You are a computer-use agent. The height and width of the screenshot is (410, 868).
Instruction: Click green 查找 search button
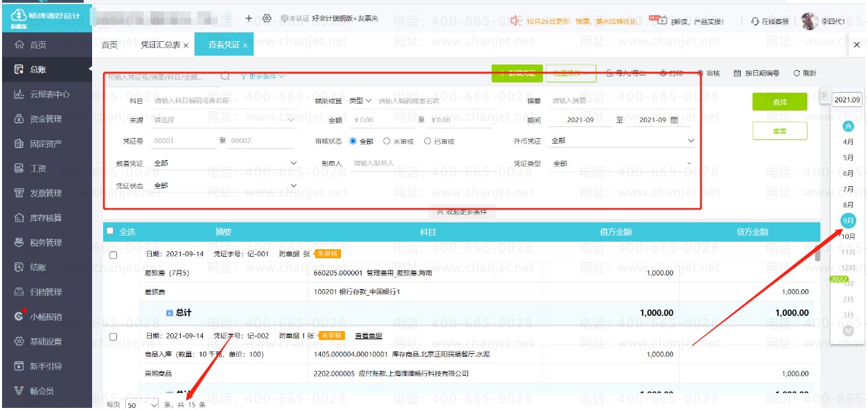779,102
